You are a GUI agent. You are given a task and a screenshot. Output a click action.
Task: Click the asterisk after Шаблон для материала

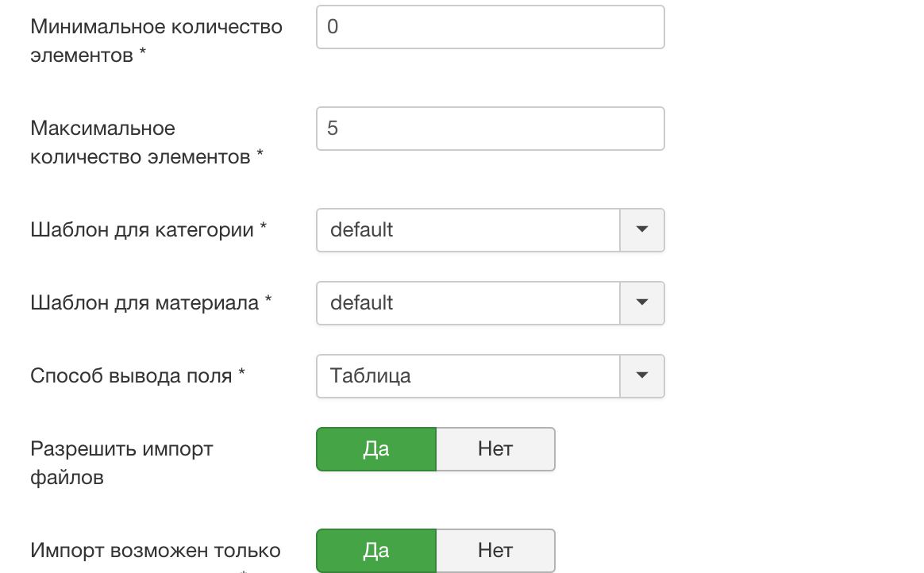[x=268, y=302]
